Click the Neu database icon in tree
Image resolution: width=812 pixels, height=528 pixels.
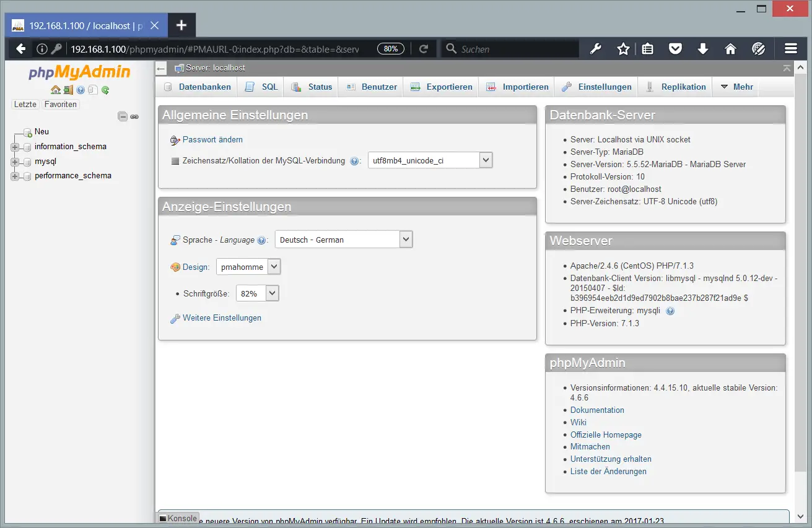pos(27,132)
